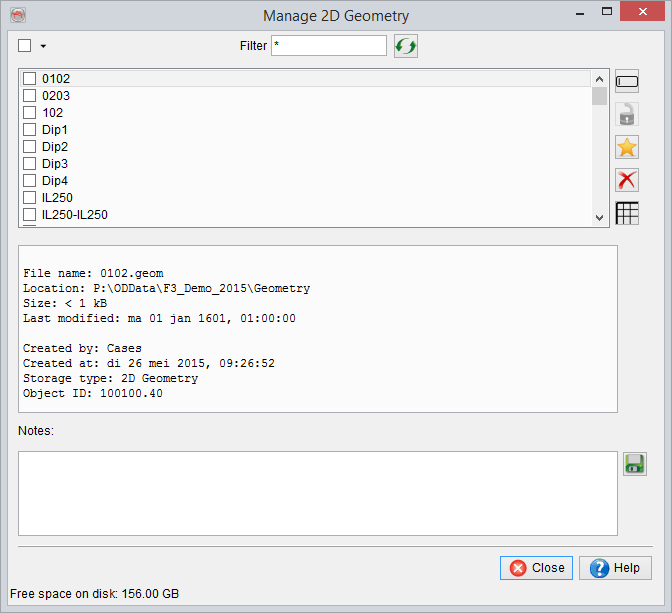This screenshot has height=613, width=672.
Task: Toggle the select-all checkbox above the list
Action: click(25, 46)
